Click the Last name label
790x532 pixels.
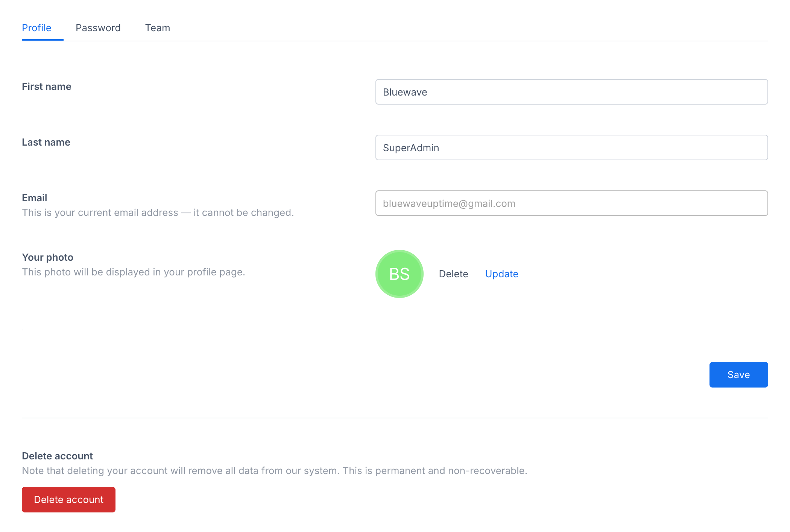46,142
